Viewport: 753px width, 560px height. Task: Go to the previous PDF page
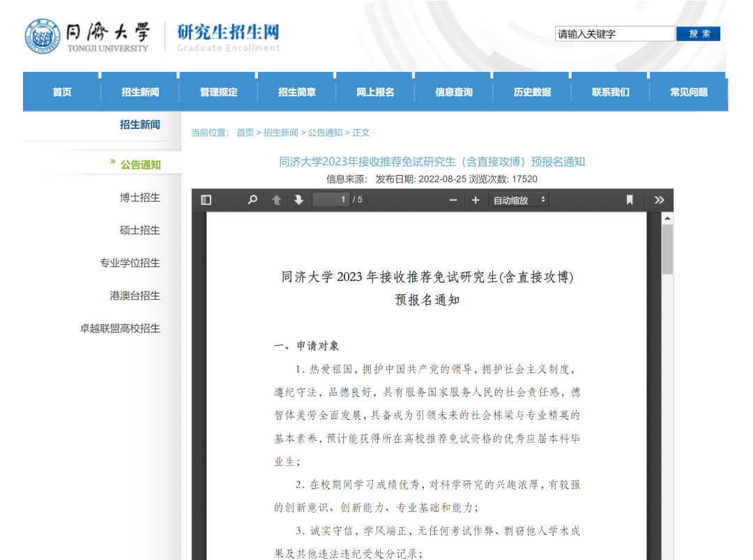[x=277, y=199]
